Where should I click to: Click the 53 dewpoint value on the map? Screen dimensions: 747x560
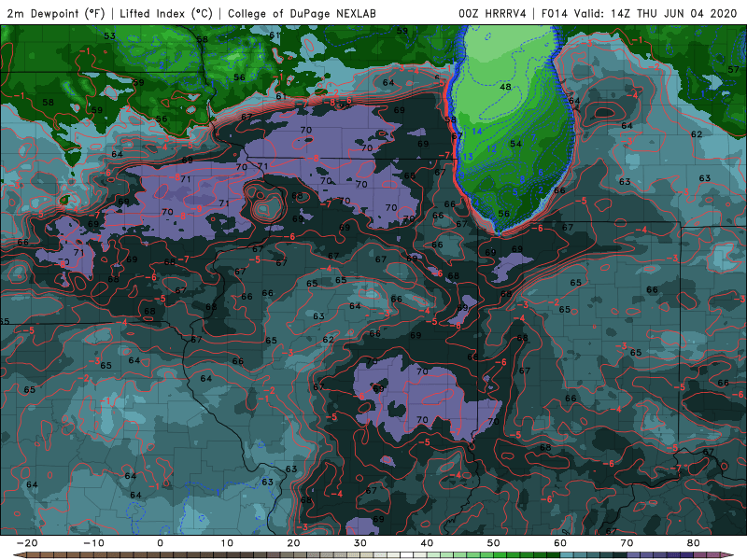(x=109, y=35)
